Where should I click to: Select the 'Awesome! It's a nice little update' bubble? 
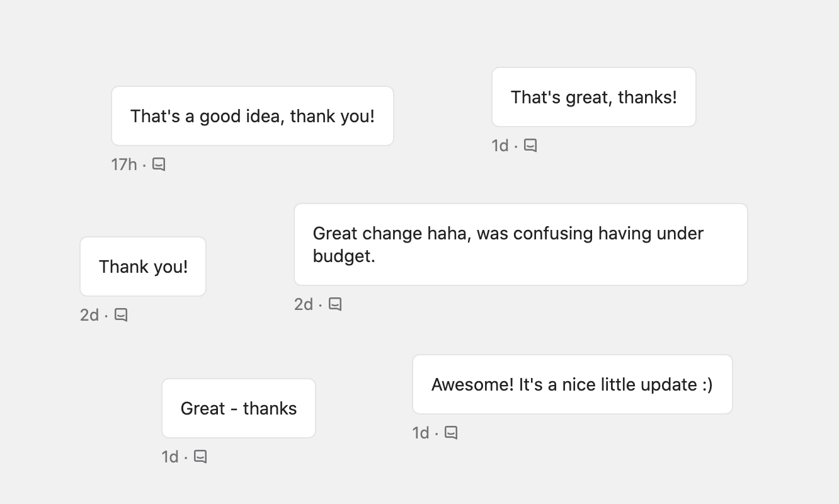[573, 384]
